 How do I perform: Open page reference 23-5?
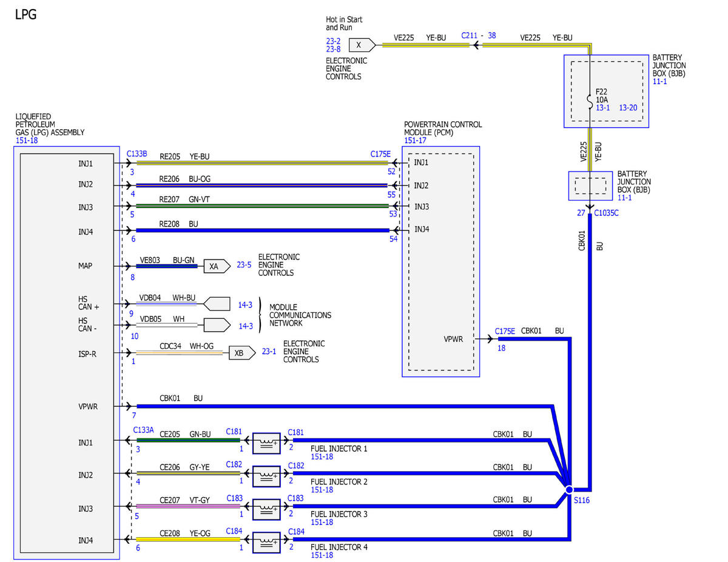click(244, 265)
